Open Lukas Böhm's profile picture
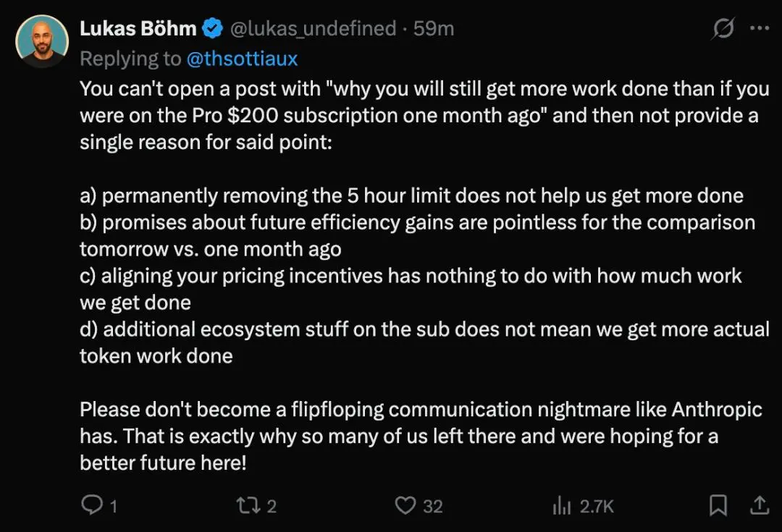Screen dimensions: 782x532 42,41
